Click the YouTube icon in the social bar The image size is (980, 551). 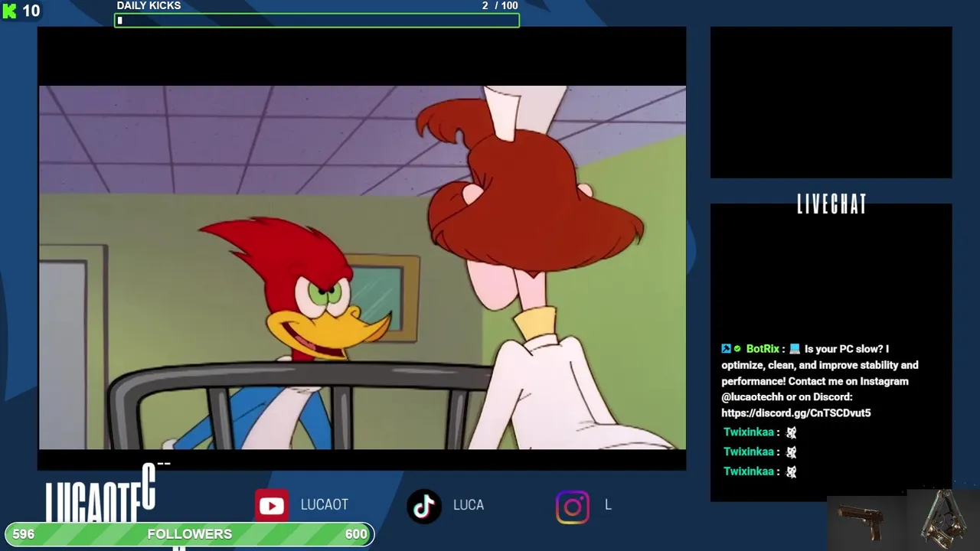pyautogui.click(x=272, y=506)
